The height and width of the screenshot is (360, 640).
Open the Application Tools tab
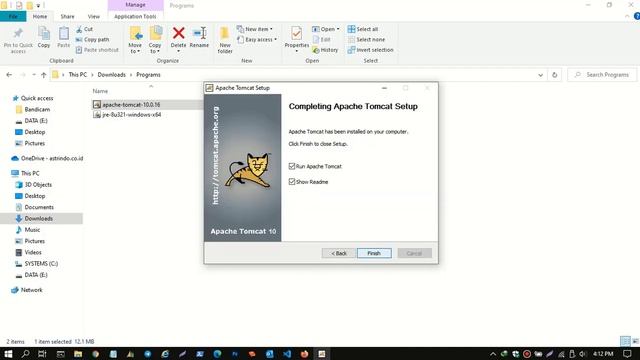[135, 16]
